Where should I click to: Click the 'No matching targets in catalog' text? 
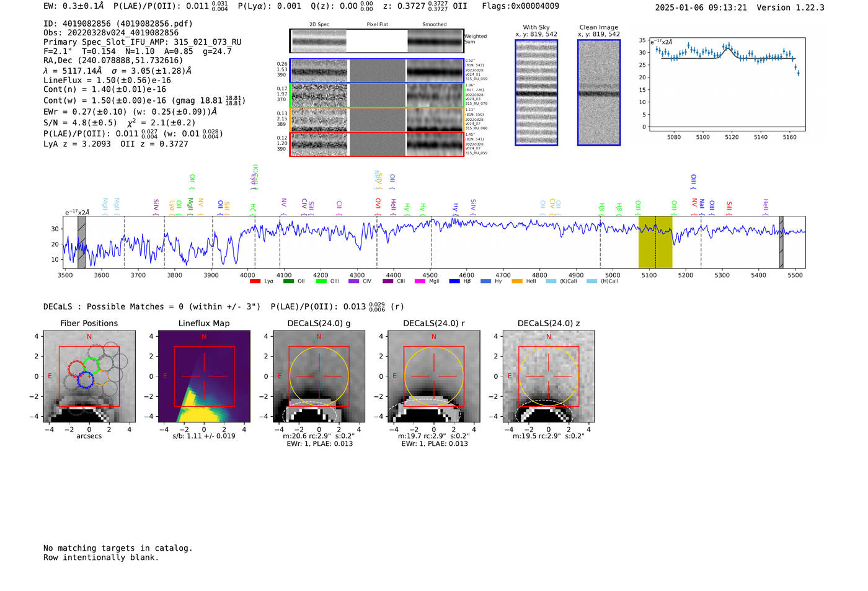[118, 548]
